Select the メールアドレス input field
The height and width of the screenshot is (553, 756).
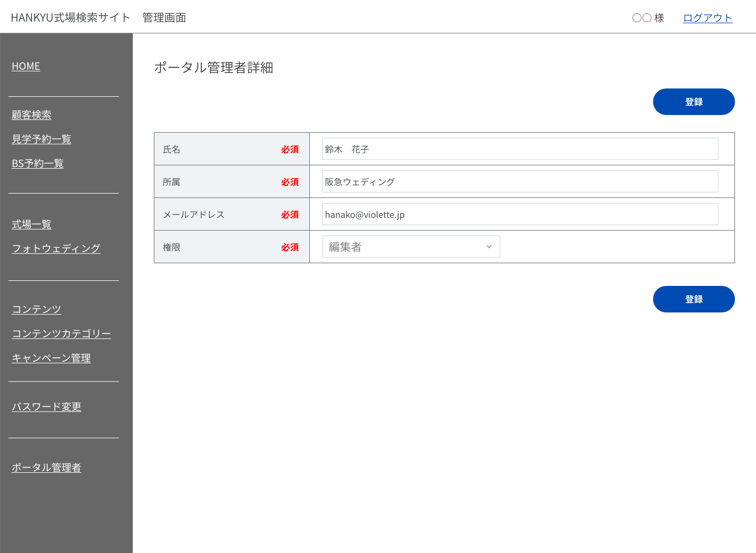pos(520,214)
